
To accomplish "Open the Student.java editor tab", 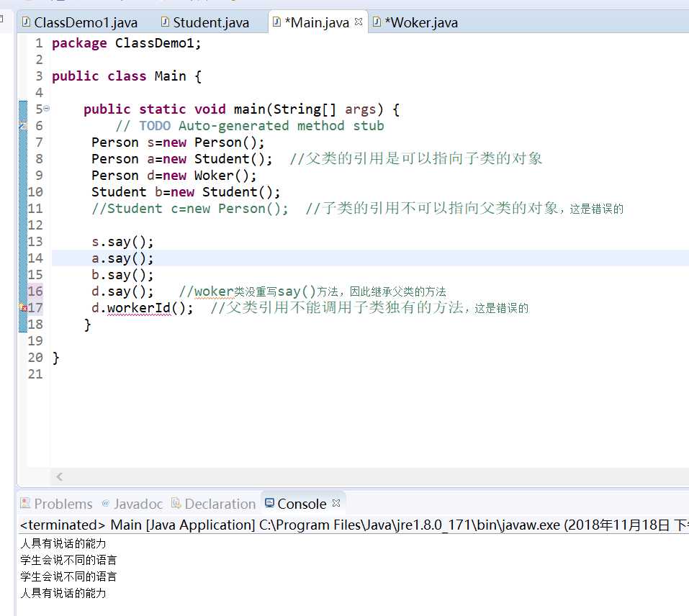I will point(205,22).
